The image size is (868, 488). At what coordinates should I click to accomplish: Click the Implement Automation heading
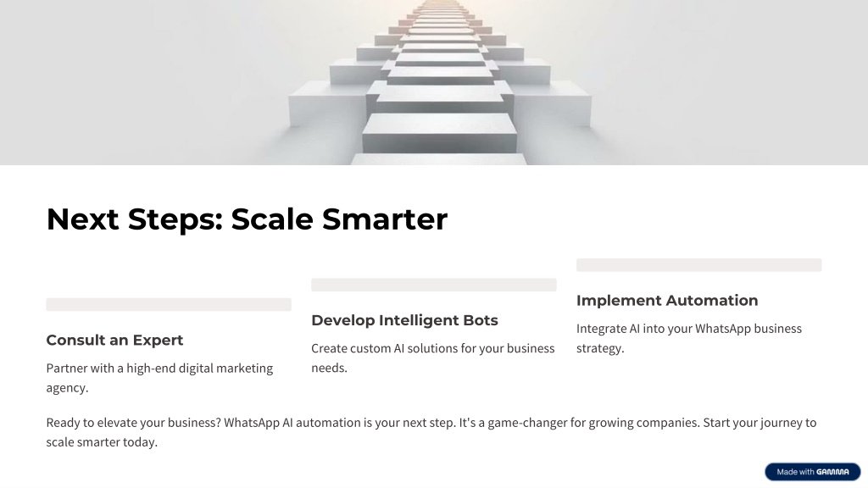[x=667, y=300]
